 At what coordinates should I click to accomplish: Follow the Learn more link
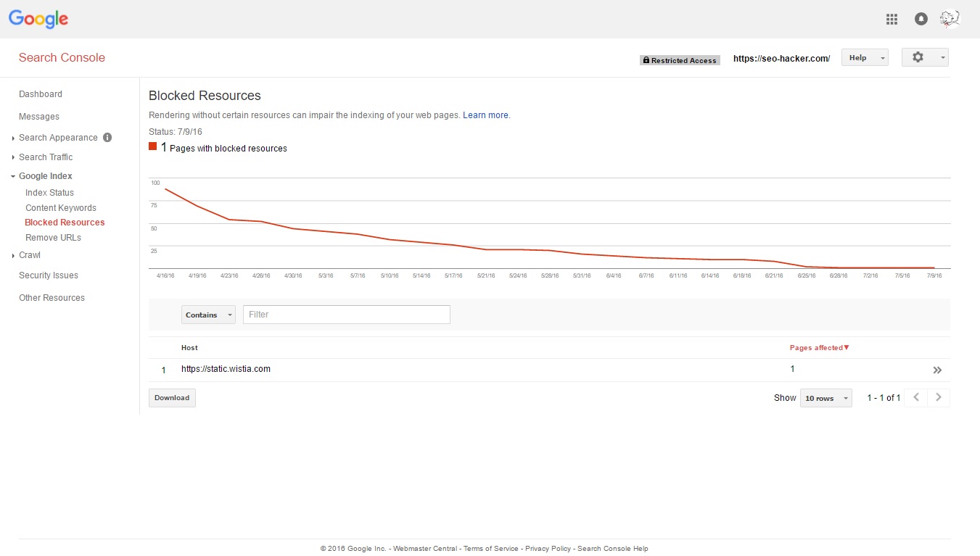coord(485,115)
